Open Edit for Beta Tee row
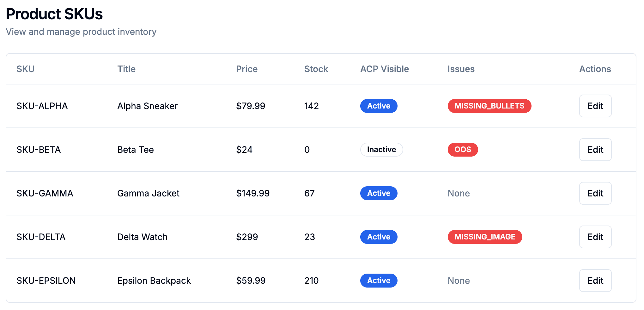The image size is (644, 310). click(x=595, y=150)
